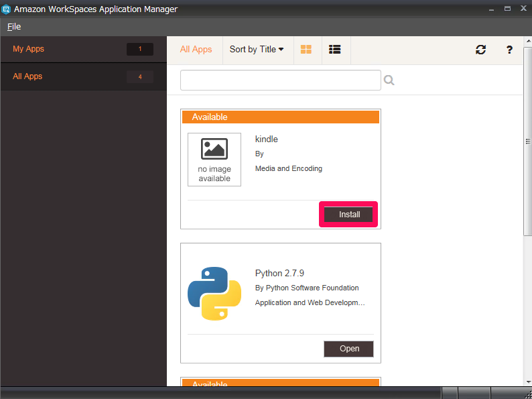Image resolution: width=532 pixels, height=399 pixels.
Task: Click the Available banner on kindle card
Action: [281, 117]
